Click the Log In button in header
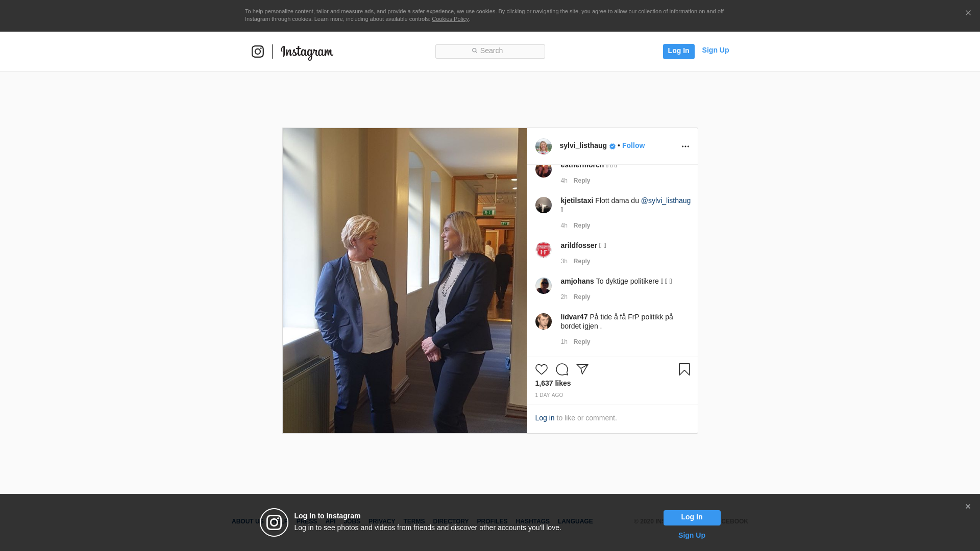The height and width of the screenshot is (551, 980). coord(678,51)
